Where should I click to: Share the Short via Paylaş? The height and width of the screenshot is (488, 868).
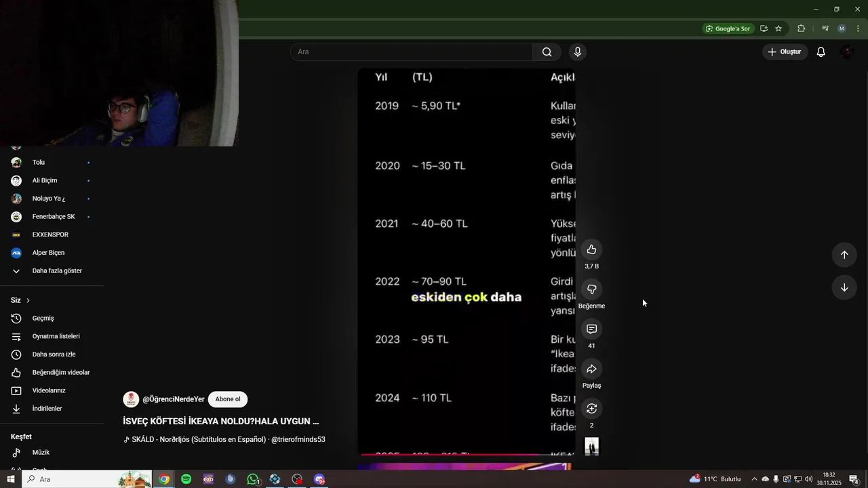pyautogui.click(x=591, y=369)
